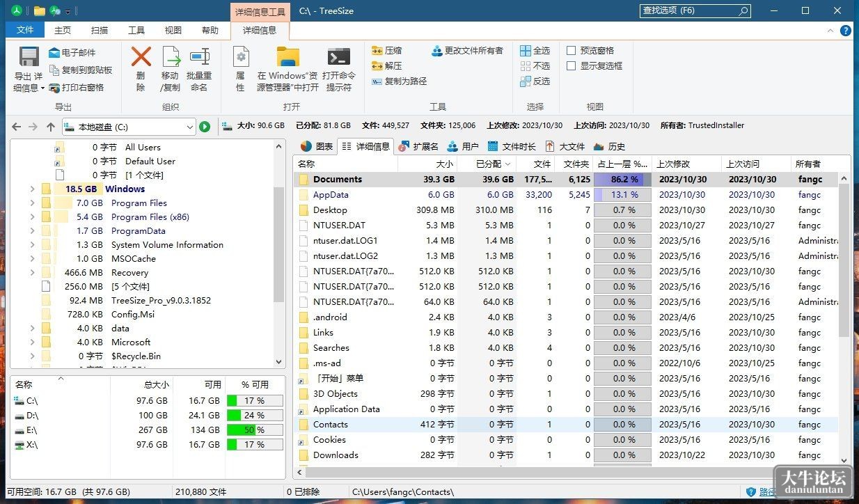Switch to the 图表 chart tab
Viewport: 859px width, 504px height.
point(317,146)
